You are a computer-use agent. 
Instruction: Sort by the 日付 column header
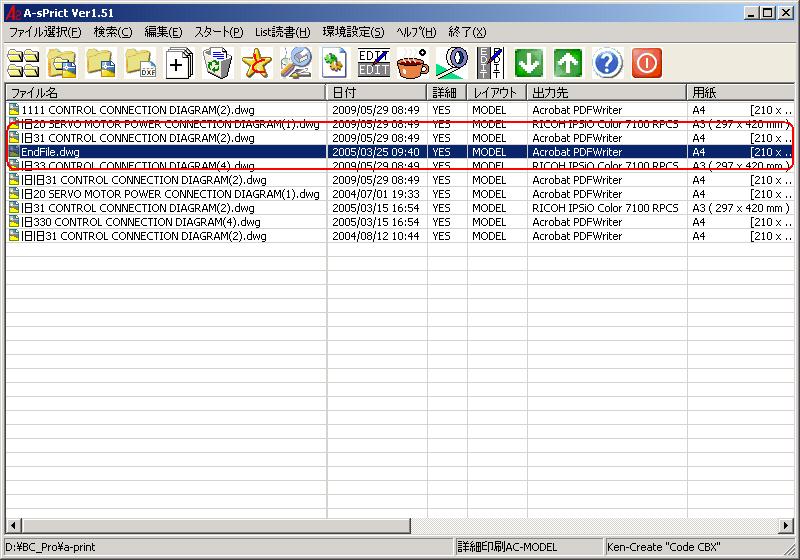[377, 92]
